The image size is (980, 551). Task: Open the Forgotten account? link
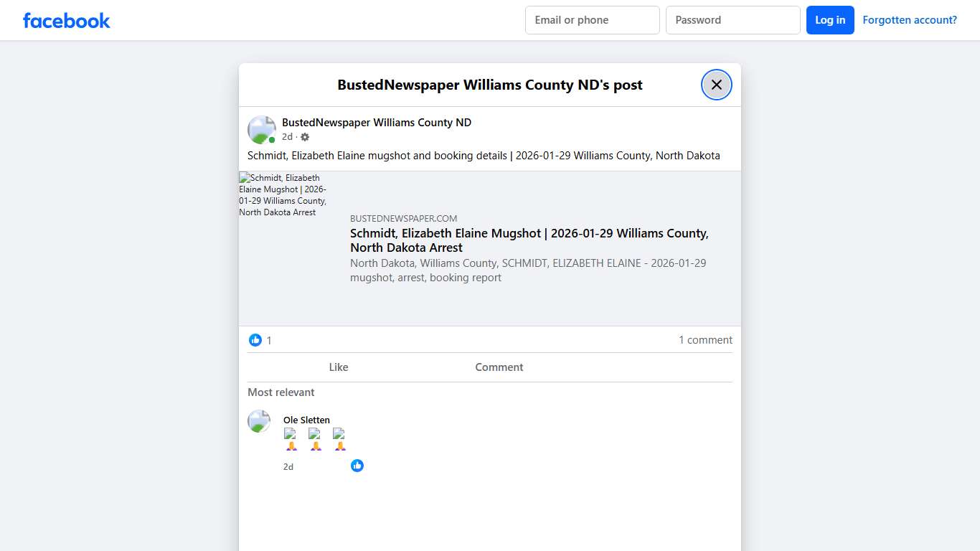[909, 20]
